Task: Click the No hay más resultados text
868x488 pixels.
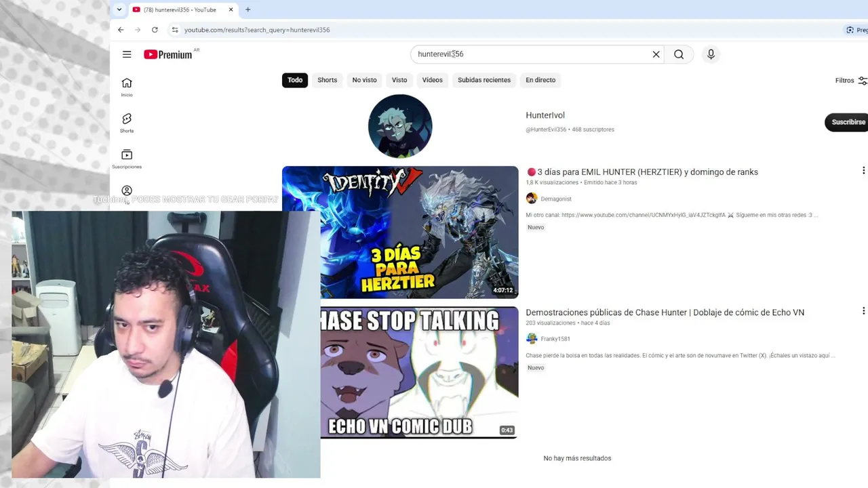Action: [577, 458]
